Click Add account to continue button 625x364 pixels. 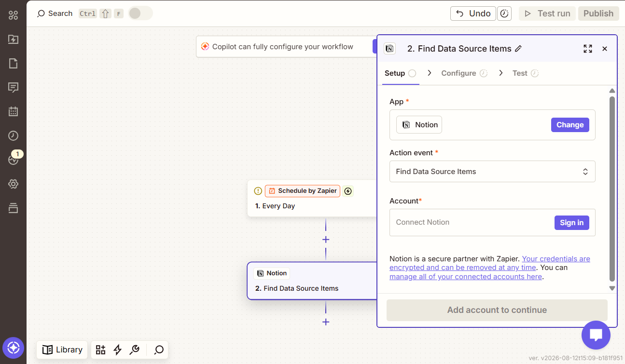497,310
